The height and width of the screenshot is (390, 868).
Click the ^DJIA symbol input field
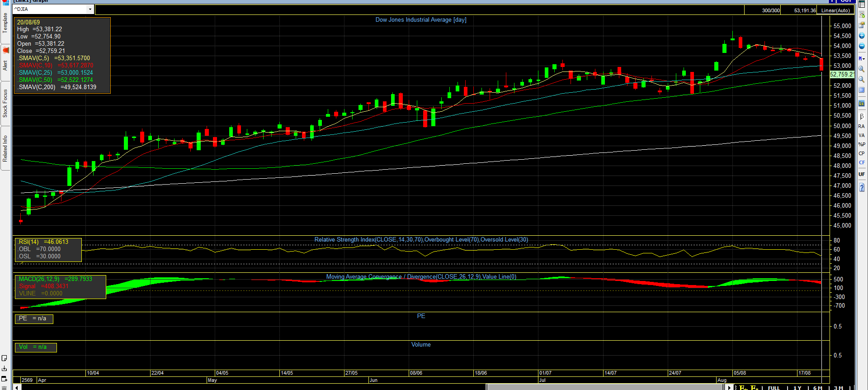tap(50, 10)
